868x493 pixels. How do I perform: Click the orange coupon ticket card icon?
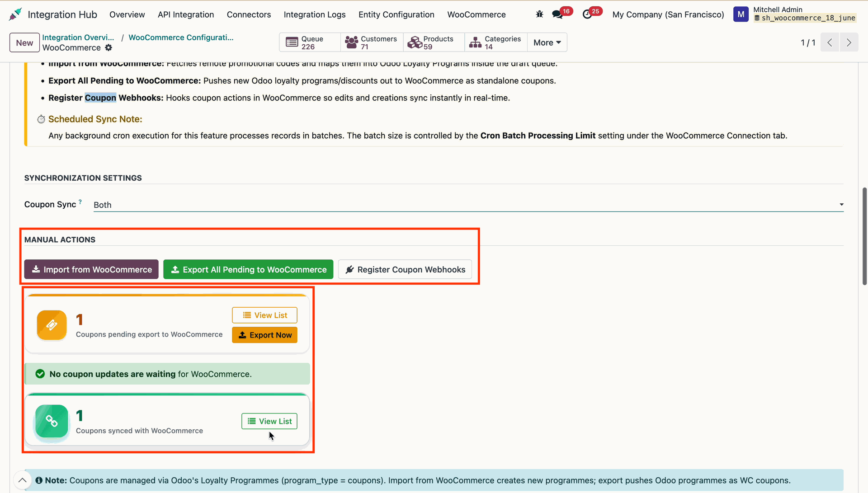point(52,325)
